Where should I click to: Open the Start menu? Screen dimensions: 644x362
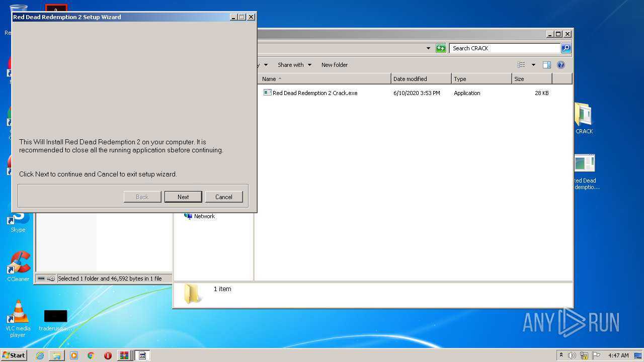(x=14, y=355)
